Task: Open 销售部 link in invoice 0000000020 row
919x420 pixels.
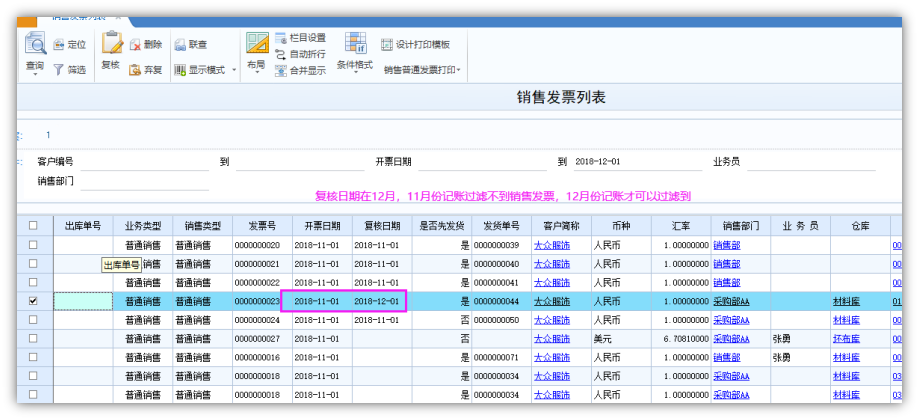Action: click(726, 245)
